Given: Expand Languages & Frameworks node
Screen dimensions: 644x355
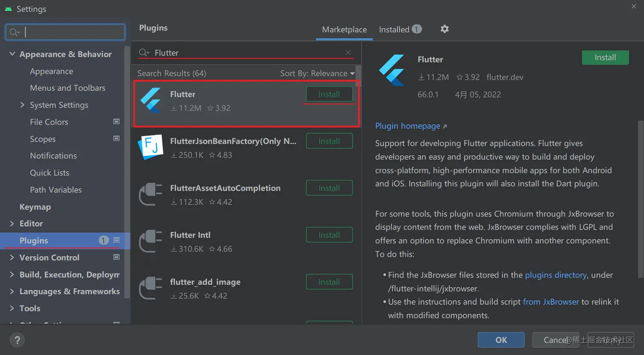Looking at the screenshot, I should [12, 291].
